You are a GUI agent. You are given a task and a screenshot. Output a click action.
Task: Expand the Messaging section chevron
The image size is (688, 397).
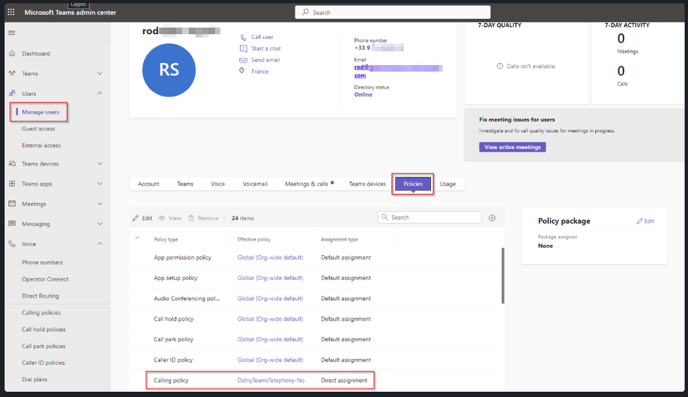100,224
